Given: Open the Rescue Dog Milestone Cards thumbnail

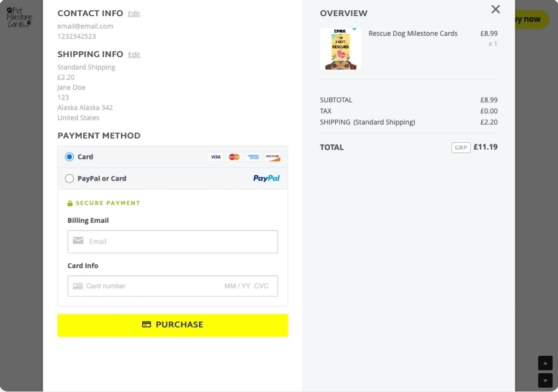Looking at the screenshot, I should click(340, 49).
